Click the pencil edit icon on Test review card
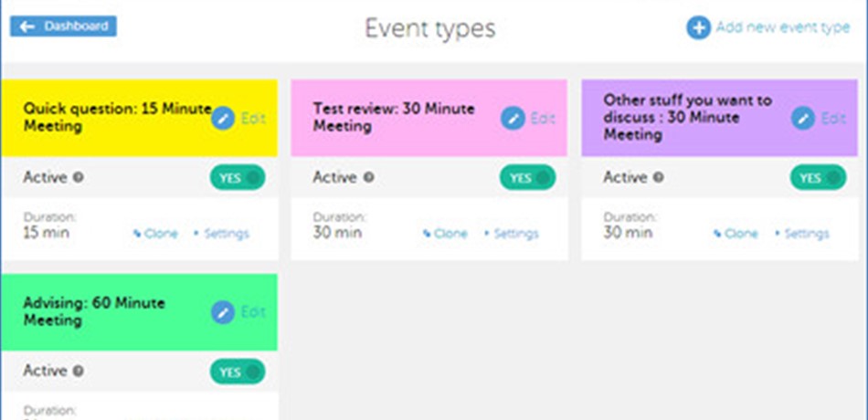This screenshot has height=420, width=868. [x=513, y=119]
